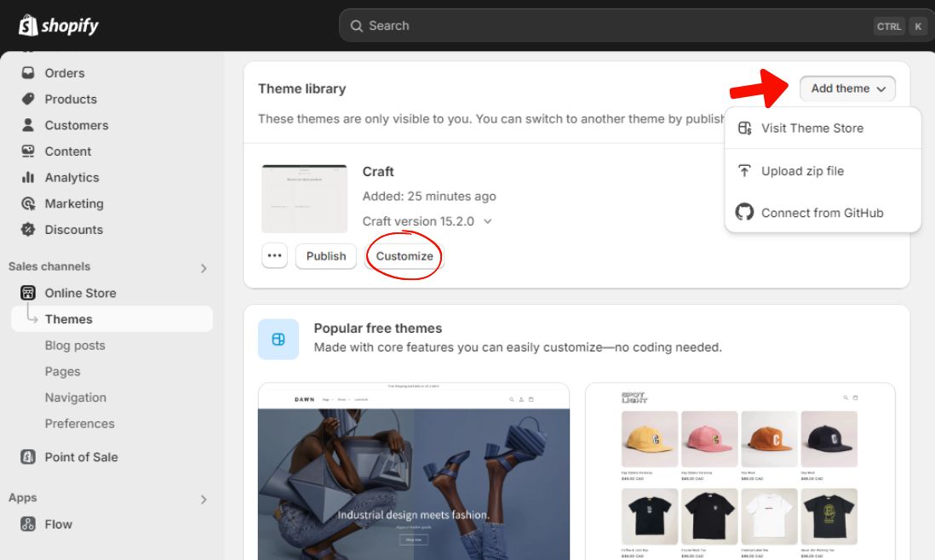Click the Customers person icon

[28, 125]
